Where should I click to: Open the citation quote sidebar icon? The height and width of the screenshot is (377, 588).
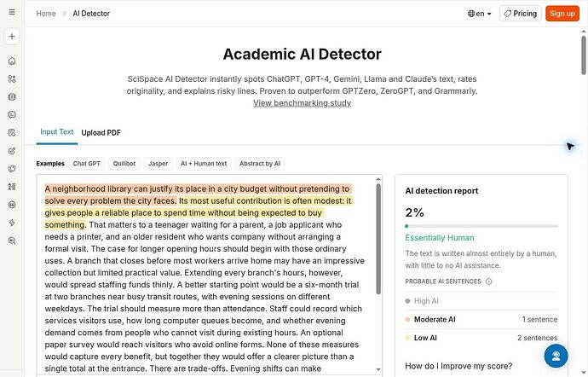[x=12, y=205]
